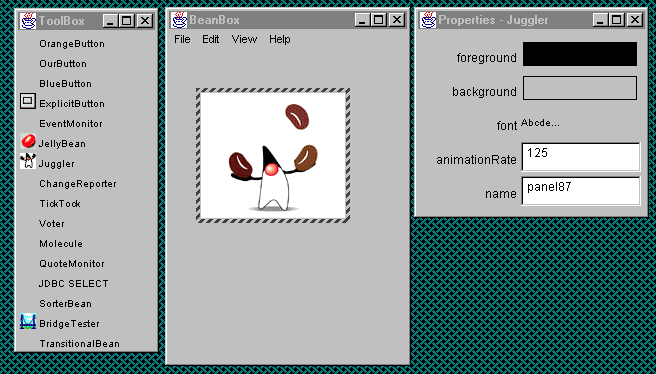
Task: Open the Edit menu
Action: (x=211, y=39)
